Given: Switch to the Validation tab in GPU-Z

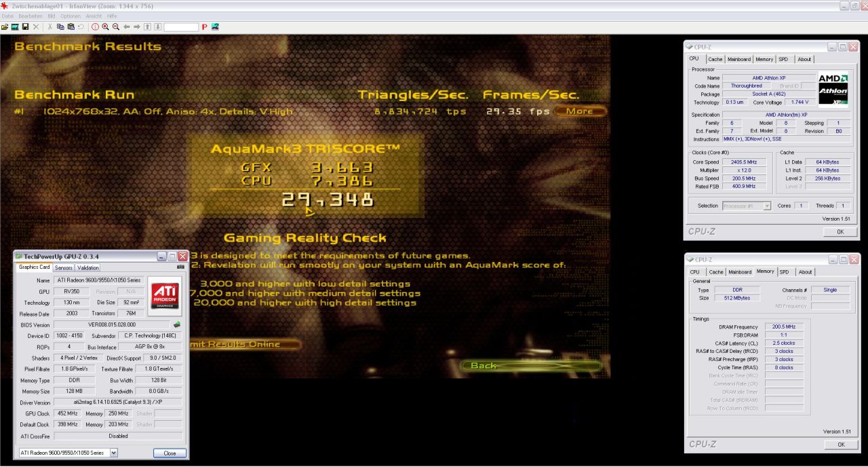Looking at the screenshot, I should (88, 267).
